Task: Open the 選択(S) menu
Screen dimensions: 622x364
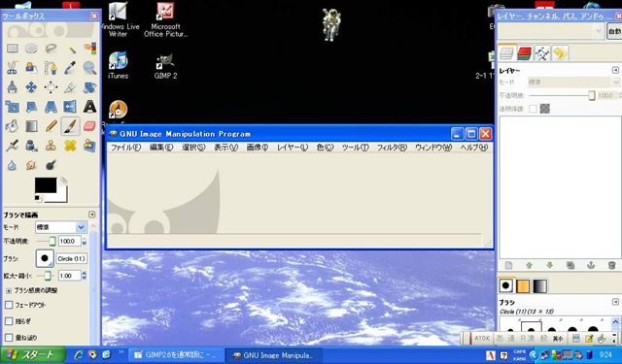Action: click(x=193, y=148)
